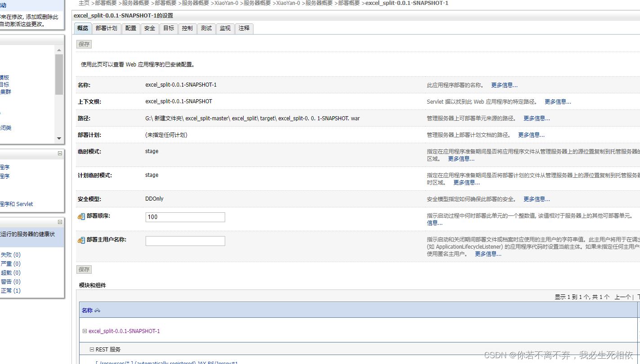Open excel_split-0.0.1-SNAPSHOT-1 link in modules table
The height and width of the screenshot is (364, 640).
(x=124, y=331)
